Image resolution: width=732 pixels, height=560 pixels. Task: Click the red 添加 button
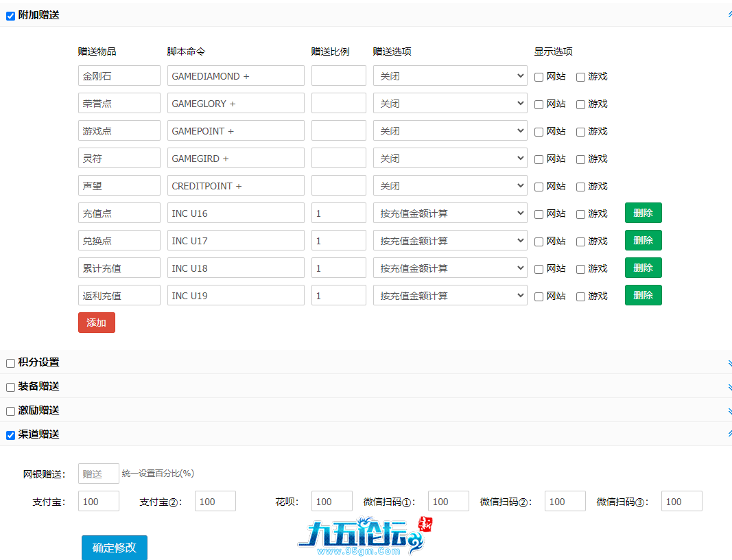tap(96, 323)
